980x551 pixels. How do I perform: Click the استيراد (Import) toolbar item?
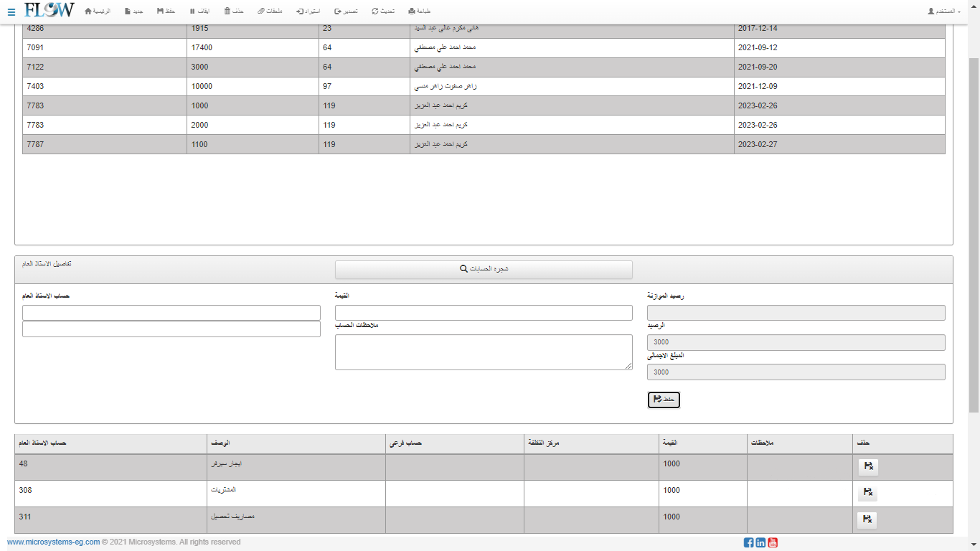(308, 11)
